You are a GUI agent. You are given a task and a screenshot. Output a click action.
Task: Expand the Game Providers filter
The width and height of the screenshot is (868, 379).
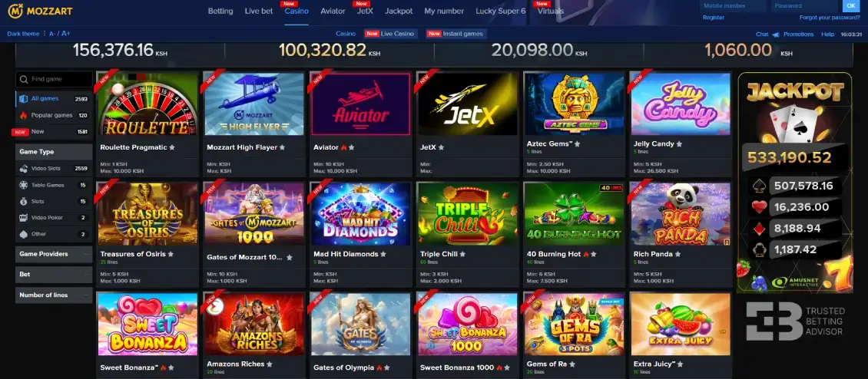[54, 254]
